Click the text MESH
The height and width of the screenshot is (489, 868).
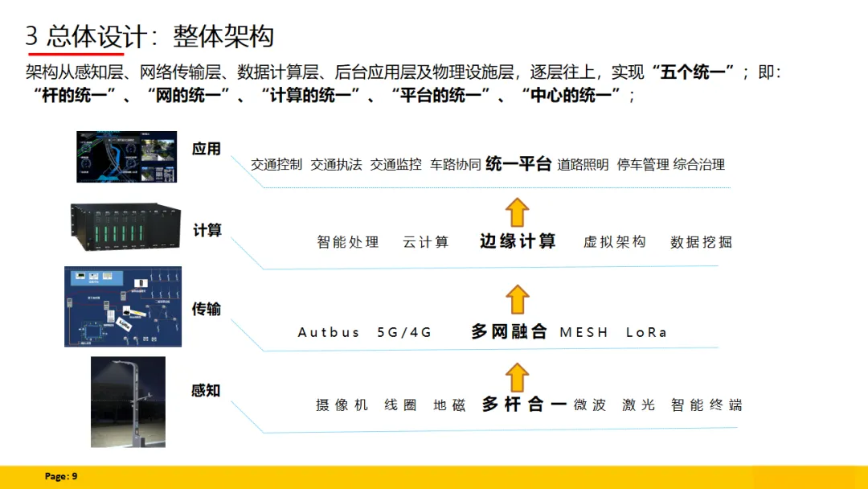click(x=584, y=332)
